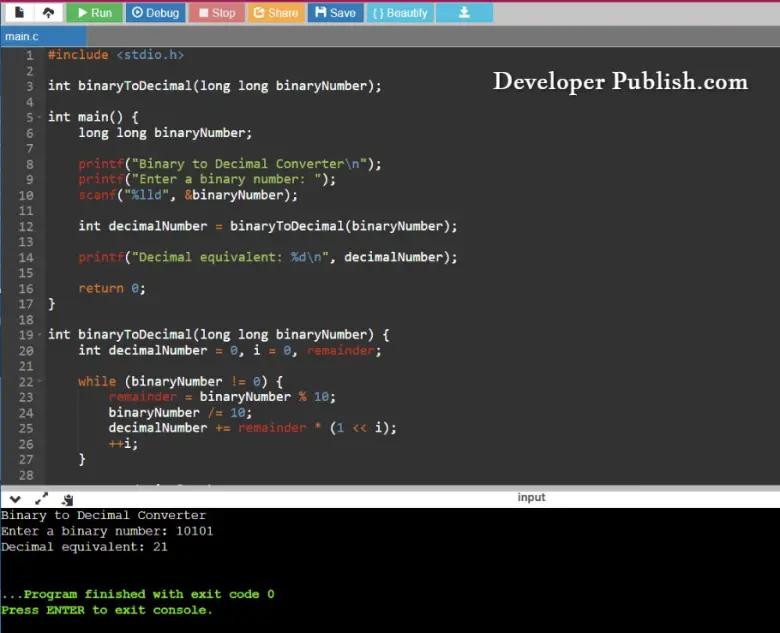Screen dimensions: 780x633
Task: Collapse the console with chevron icon
Action: click(x=16, y=498)
